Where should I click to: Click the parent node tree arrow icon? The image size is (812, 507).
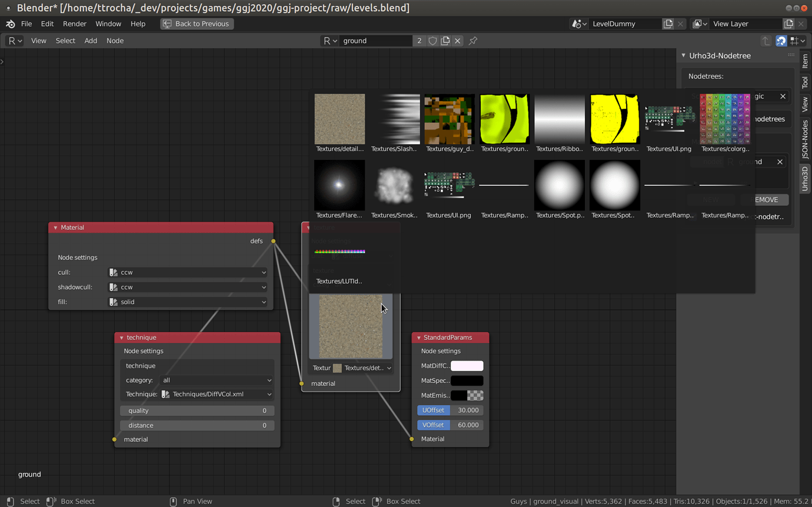(766, 41)
